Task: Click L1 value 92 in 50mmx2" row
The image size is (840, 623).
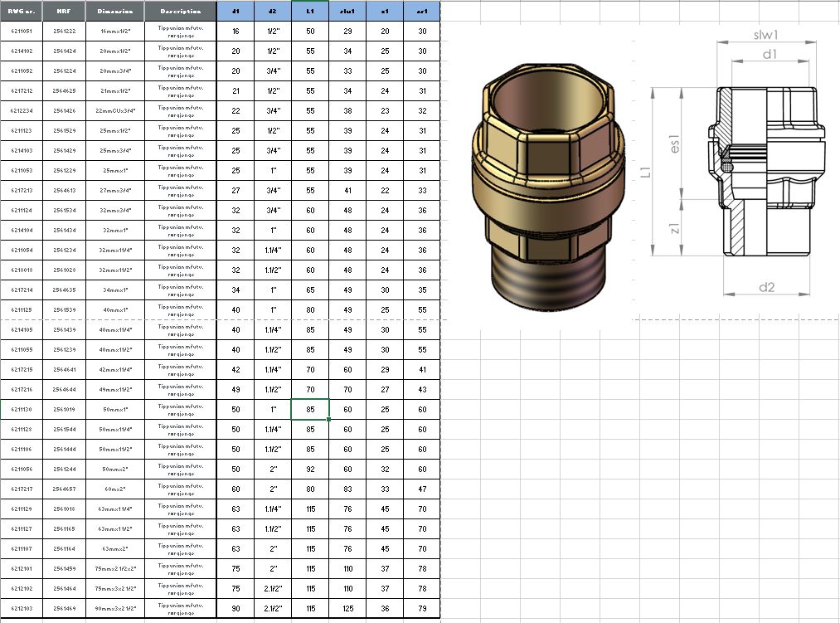Action: point(310,470)
